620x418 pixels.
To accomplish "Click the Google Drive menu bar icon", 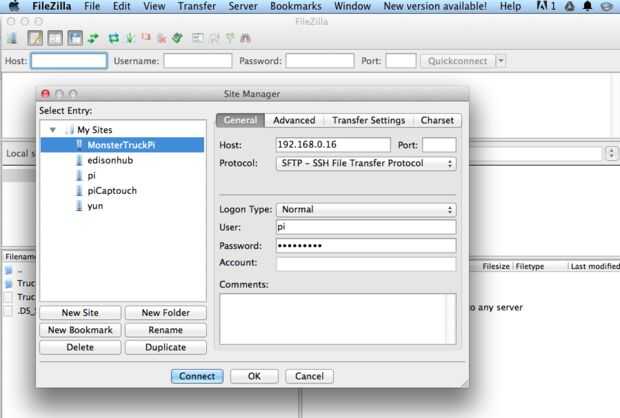I will [x=569, y=6].
